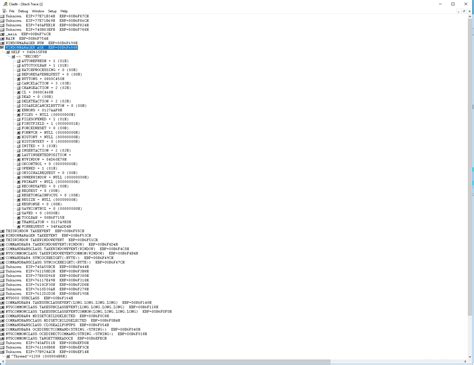The image size is (474, 365).
Task: Minimize the main application window
Action: pyautogui.click(x=440, y=4)
